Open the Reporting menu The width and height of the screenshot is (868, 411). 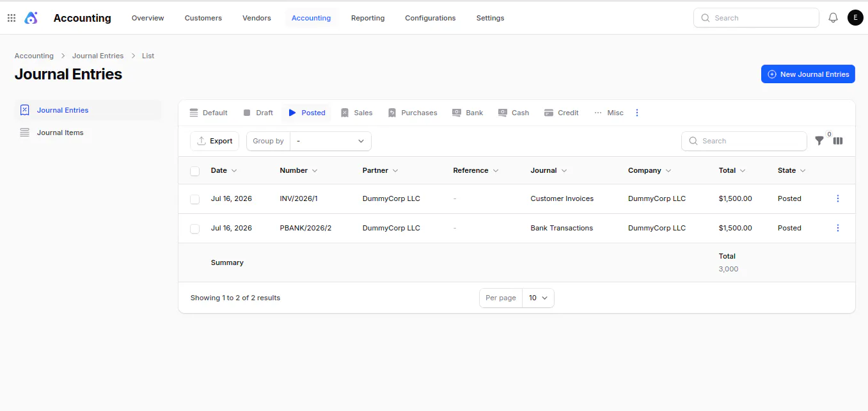tap(368, 18)
